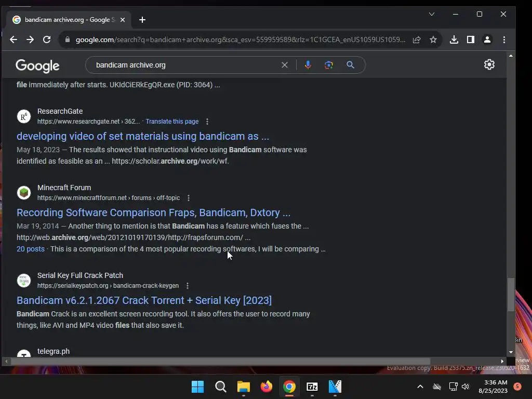Open Chrome three-dot menu
532x399 pixels.
[x=504, y=39]
